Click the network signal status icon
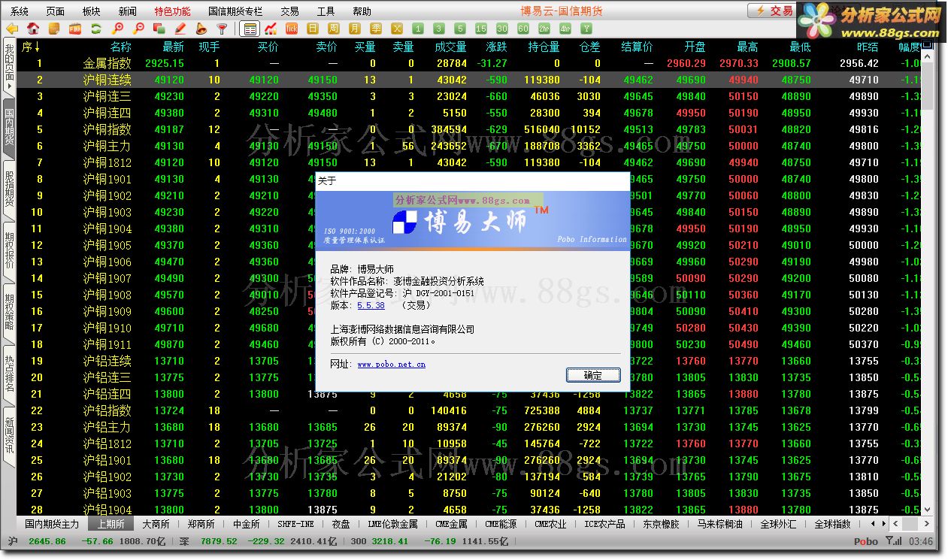This screenshot has height=560, width=948. pyautogui.click(x=894, y=541)
